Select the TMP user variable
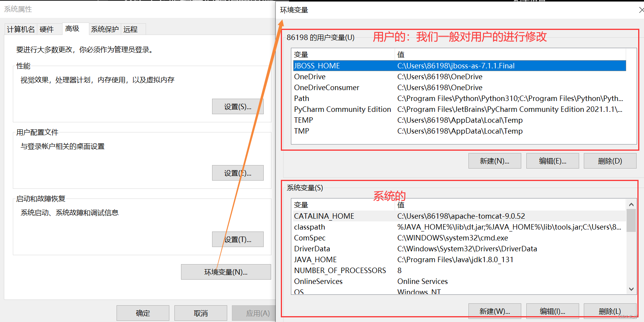 pyautogui.click(x=460, y=131)
